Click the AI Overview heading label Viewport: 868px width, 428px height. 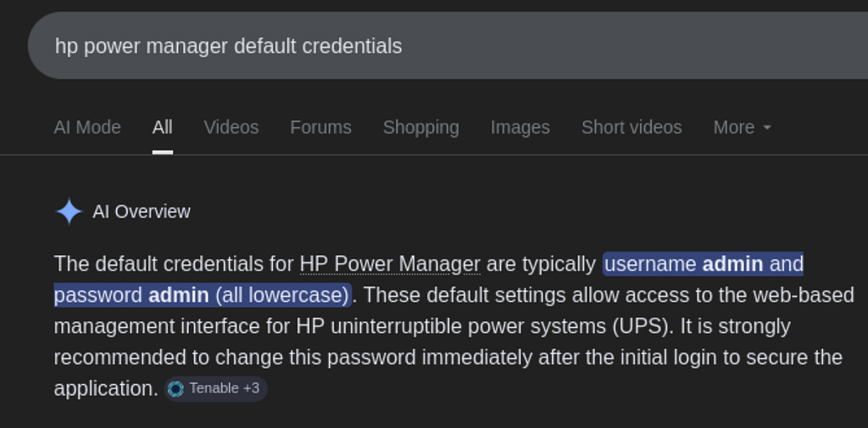click(142, 212)
